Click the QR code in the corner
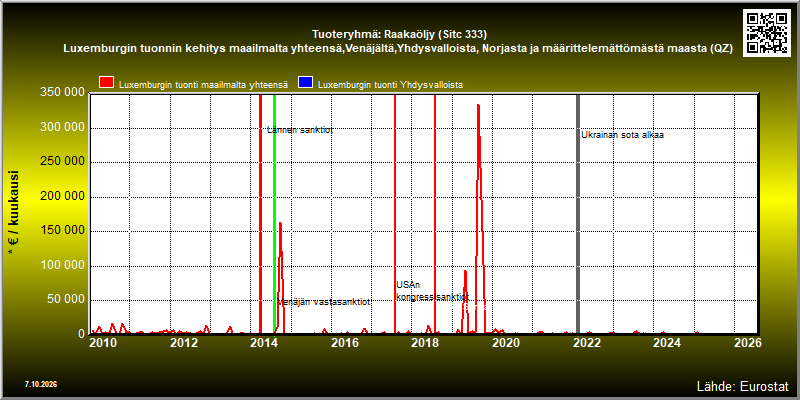Viewport: 800px width, 400px height. (766, 32)
